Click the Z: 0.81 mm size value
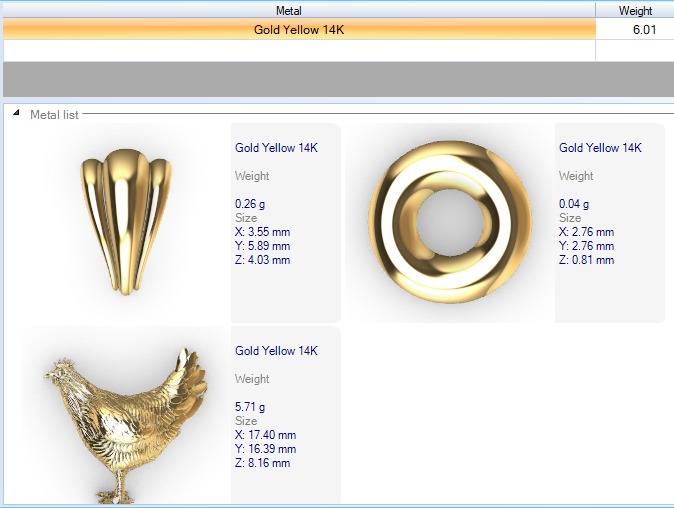The height and width of the screenshot is (508, 674). (x=586, y=260)
